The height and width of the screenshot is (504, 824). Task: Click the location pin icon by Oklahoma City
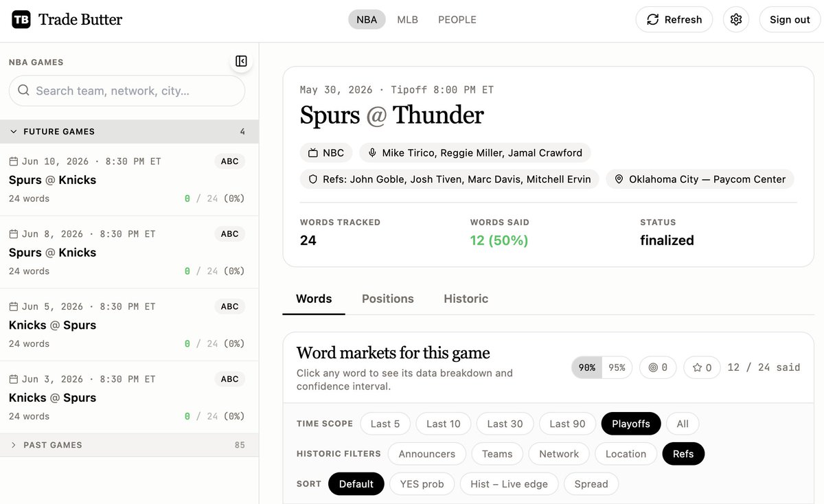click(x=619, y=179)
